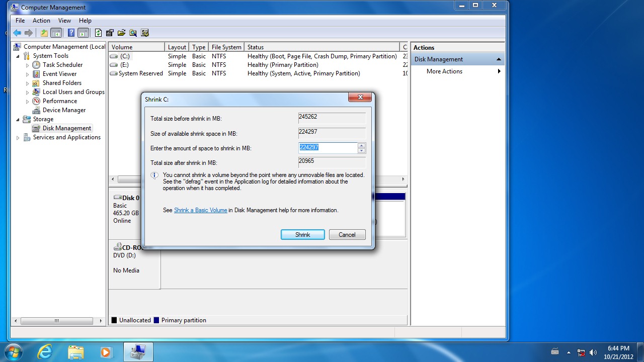Sort by the Status column header

coord(322,47)
